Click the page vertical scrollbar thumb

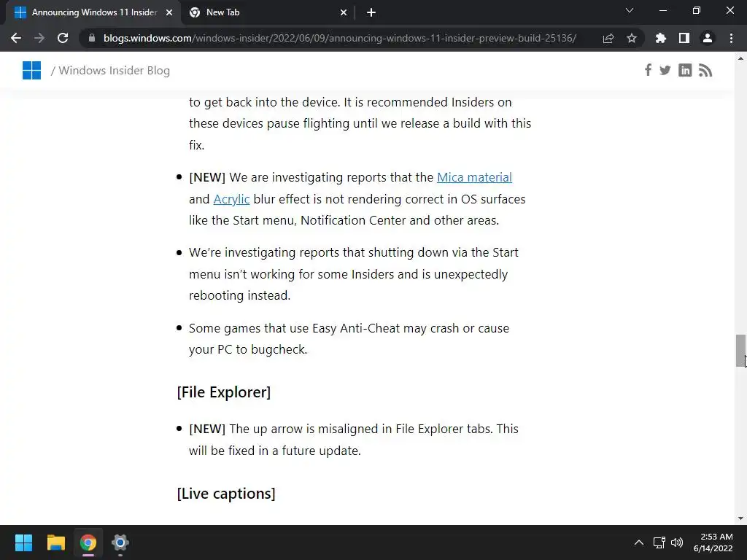(x=741, y=351)
